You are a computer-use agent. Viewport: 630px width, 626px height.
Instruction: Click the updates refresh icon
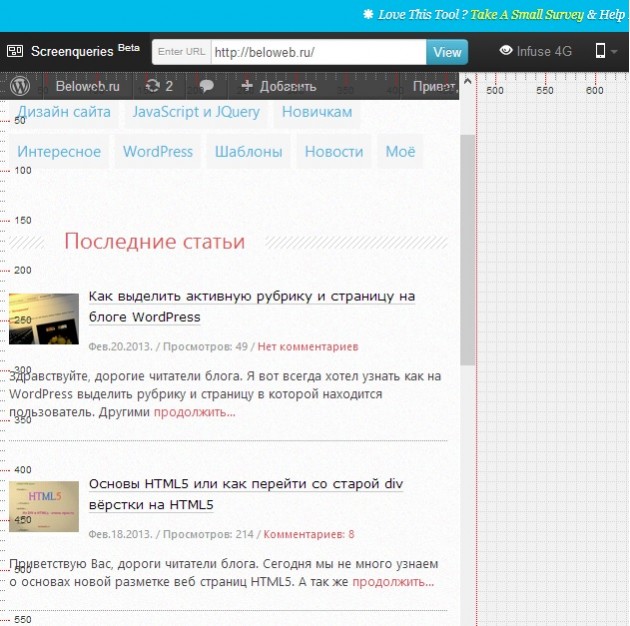(x=152, y=86)
